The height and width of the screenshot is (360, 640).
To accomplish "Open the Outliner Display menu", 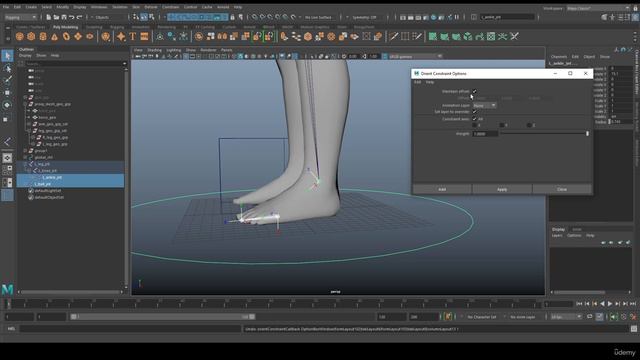I will pos(25,56).
